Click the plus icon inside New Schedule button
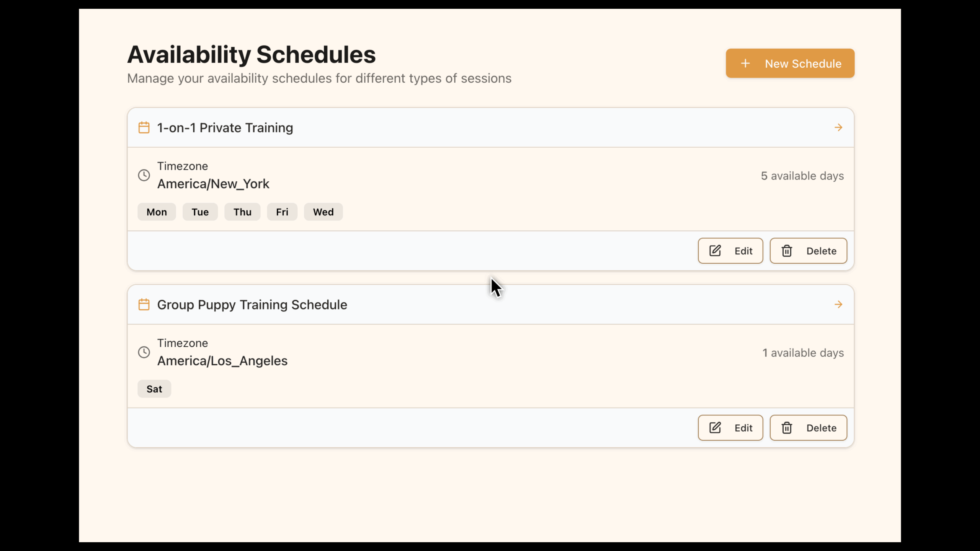 coord(746,63)
